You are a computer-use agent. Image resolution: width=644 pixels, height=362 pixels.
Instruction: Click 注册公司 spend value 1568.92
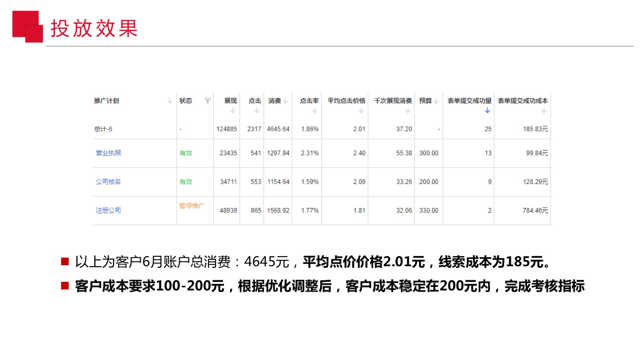point(278,211)
